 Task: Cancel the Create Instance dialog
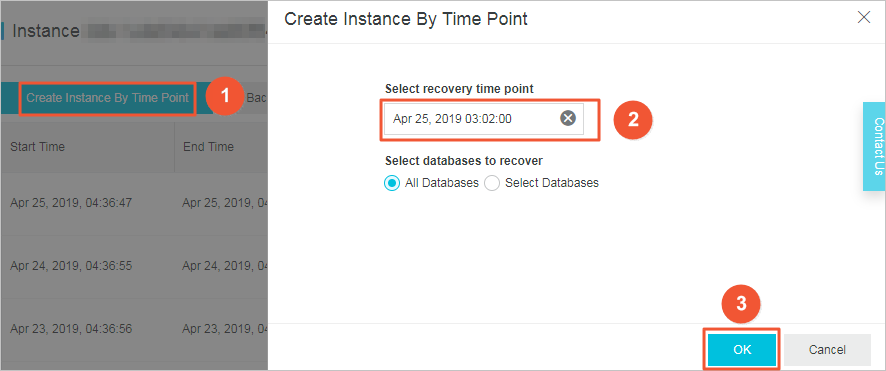pos(827,350)
